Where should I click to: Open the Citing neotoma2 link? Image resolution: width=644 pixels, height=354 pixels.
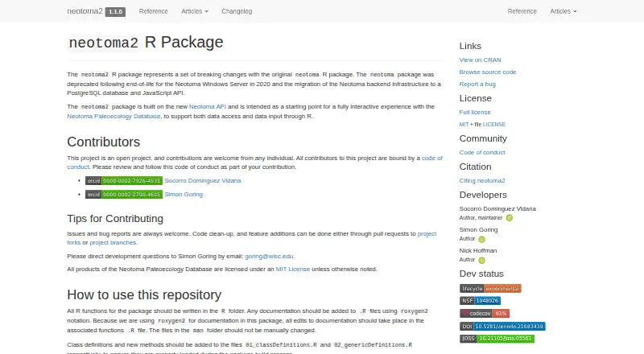(482, 181)
